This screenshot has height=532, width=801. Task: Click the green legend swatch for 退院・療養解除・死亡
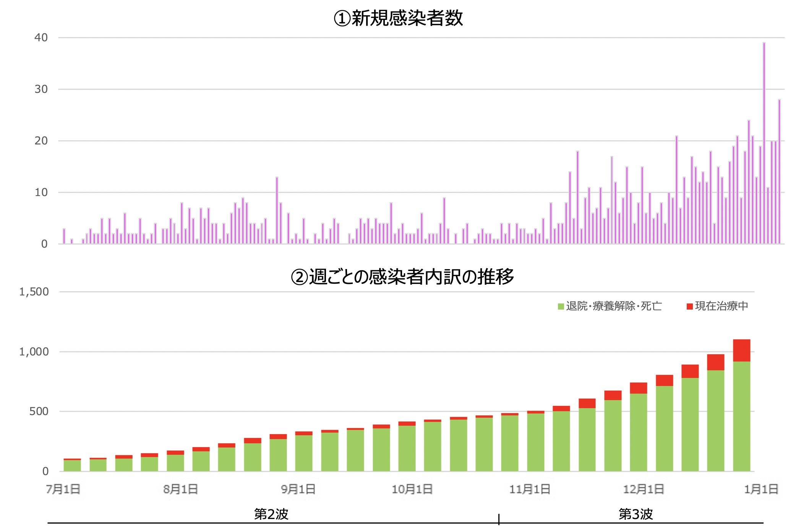click(561, 307)
